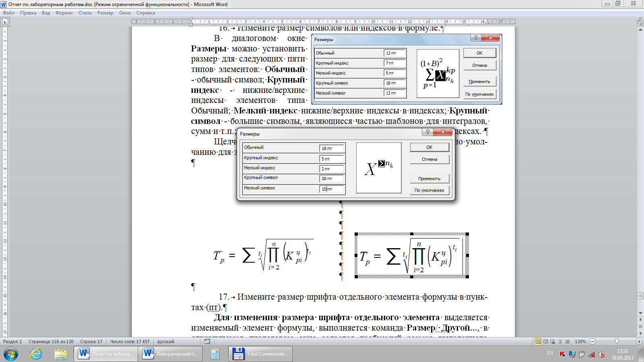Click the Число слов: 17 457 counter
Viewport: 644px width, 362px height.
(130, 341)
